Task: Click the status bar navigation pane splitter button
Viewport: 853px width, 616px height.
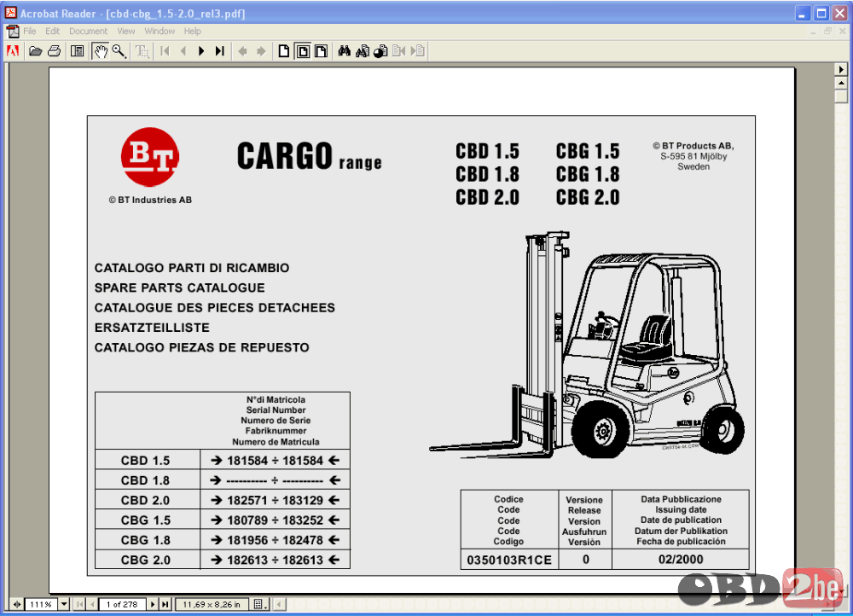Action: click(16, 604)
